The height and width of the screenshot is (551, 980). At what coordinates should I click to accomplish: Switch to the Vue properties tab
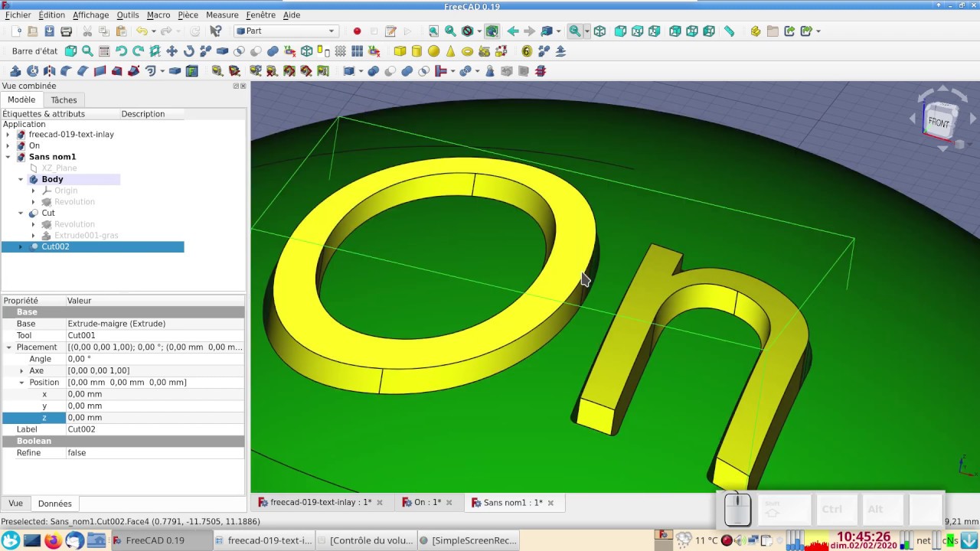(15, 504)
